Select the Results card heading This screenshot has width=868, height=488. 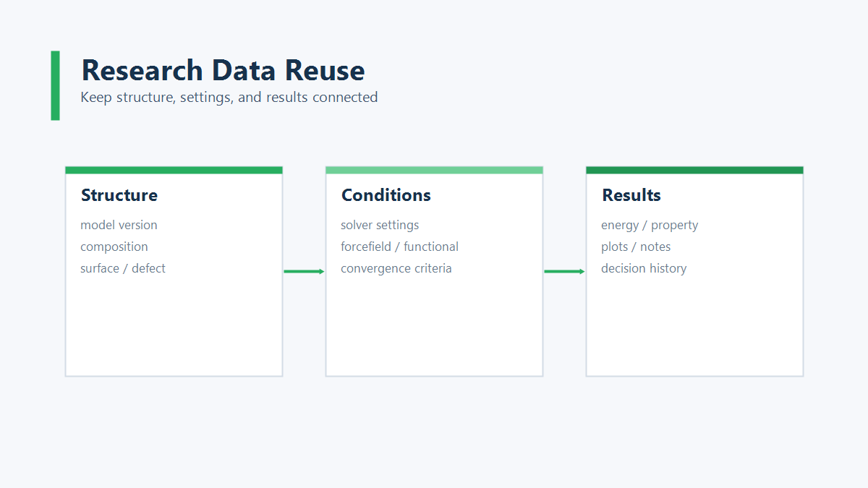point(631,195)
